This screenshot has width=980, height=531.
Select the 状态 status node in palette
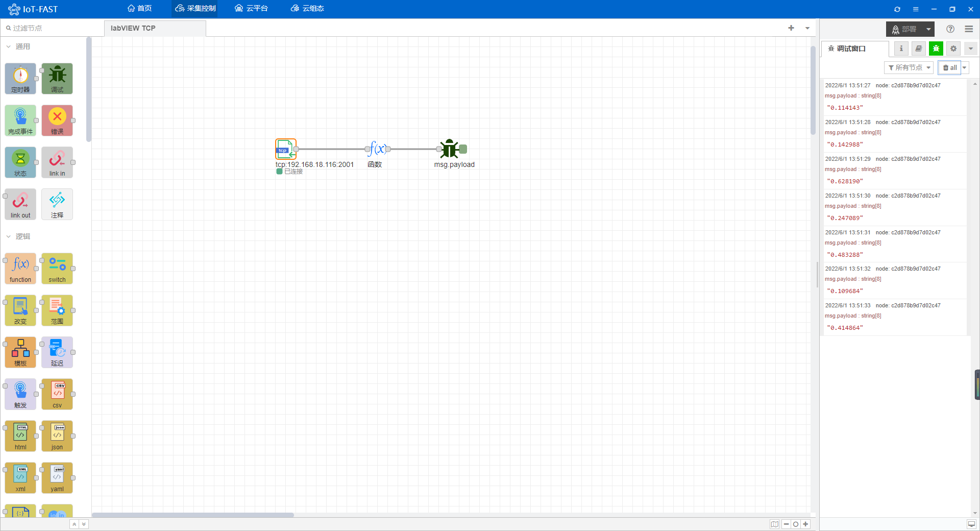pos(20,162)
